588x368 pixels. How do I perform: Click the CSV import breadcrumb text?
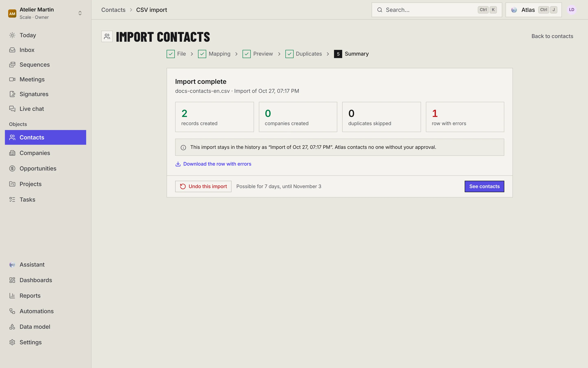(151, 10)
